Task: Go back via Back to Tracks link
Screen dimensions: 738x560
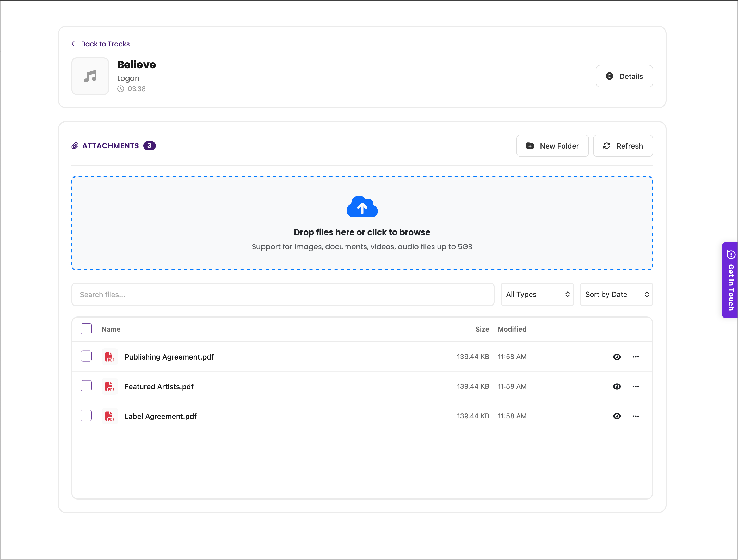Action: (x=100, y=44)
